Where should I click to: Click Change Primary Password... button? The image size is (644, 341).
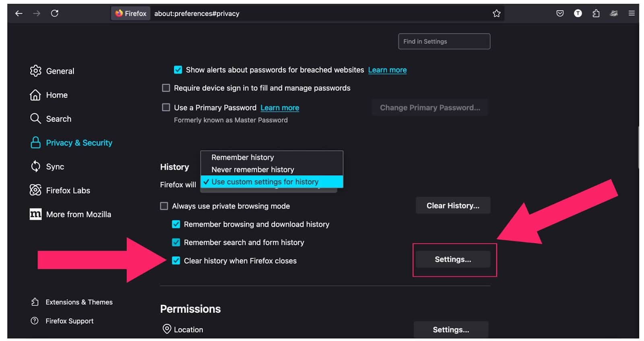coord(430,107)
